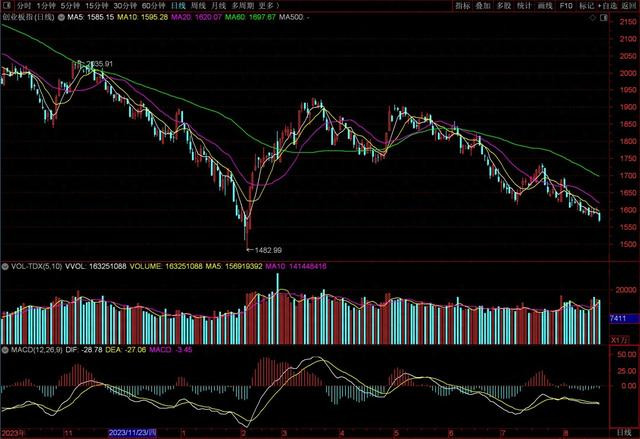Select the 1分钟 period tab
This screenshot has width=640, height=439.
pyautogui.click(x=46, y=6)
